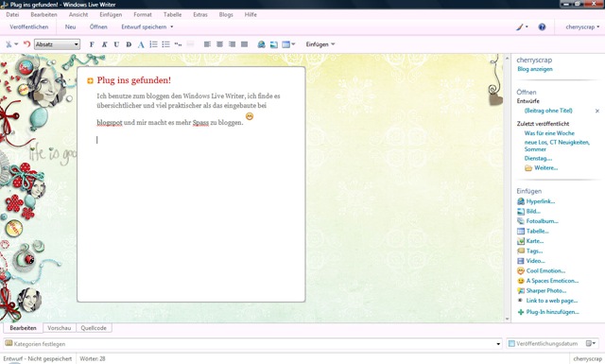The height and width of the screenshot is (364, 605).
Task: Click the insert picture toolbar icon
Action: click(273, 44)
